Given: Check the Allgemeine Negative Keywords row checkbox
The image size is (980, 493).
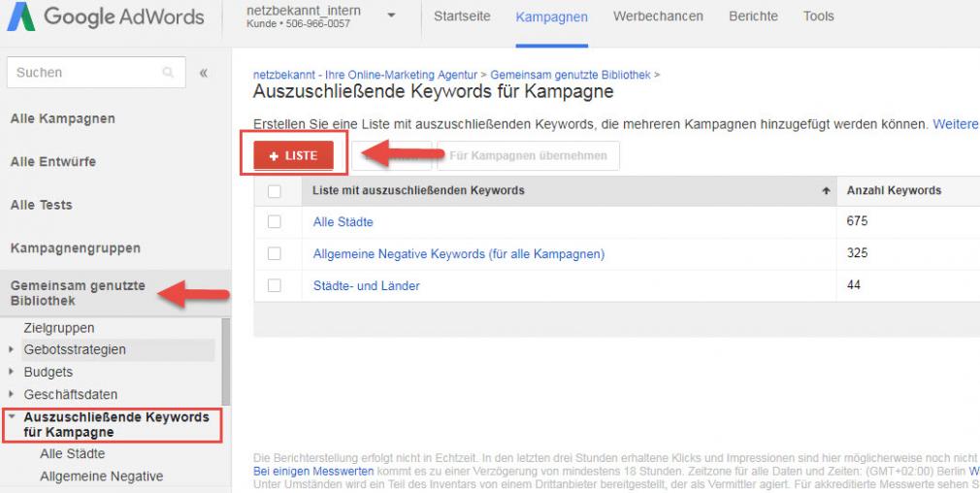Looking at the screenshot, I should 275,253.
